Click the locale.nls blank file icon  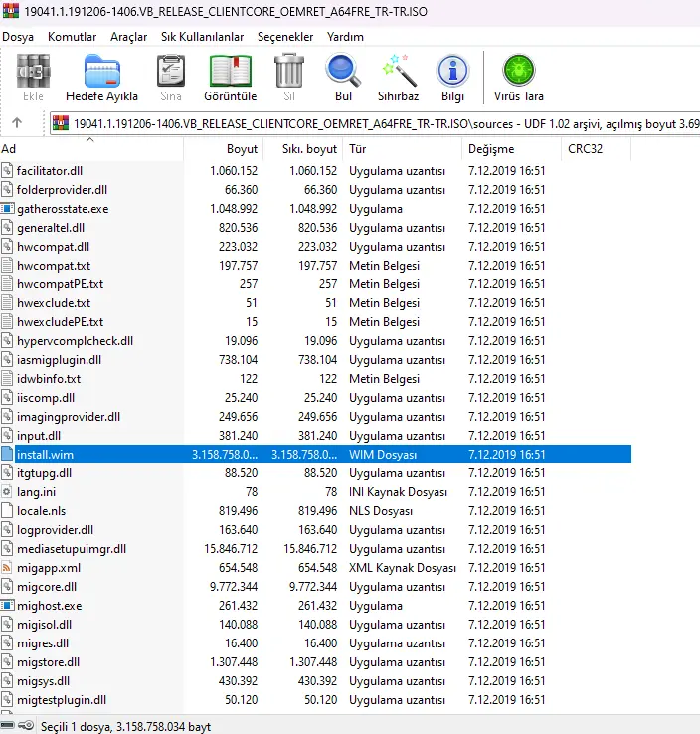coord(7,510)
